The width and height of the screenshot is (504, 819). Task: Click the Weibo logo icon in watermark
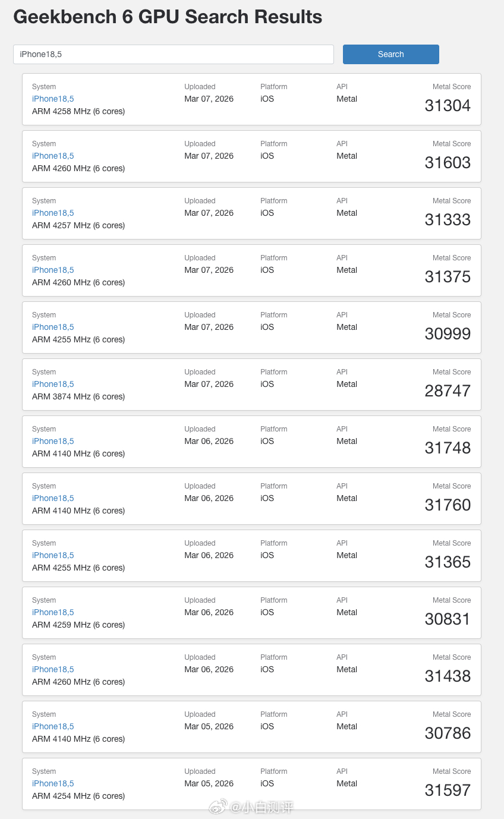[x=217, y=807]
